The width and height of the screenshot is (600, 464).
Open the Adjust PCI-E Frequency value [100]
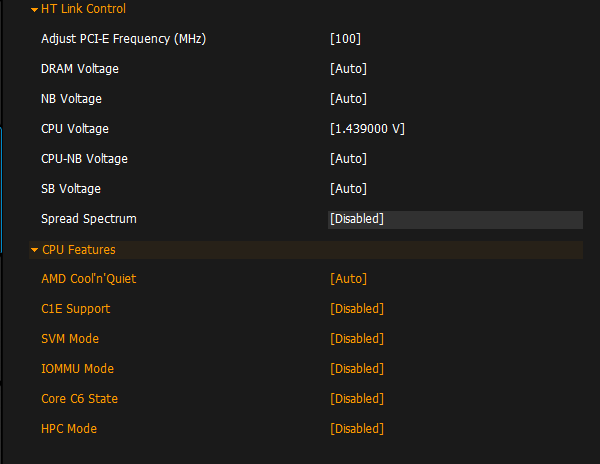pyautogui.click(x=345, y=39)
